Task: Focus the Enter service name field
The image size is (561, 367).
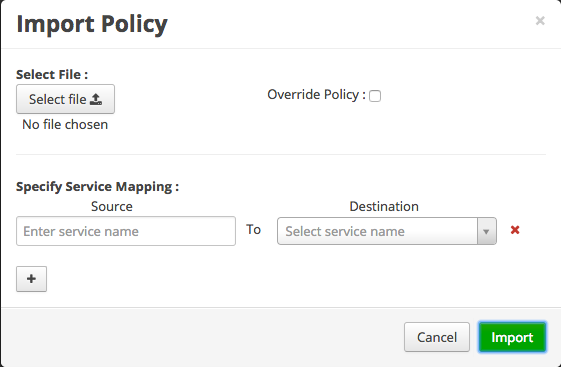Action: click(126, 231)
